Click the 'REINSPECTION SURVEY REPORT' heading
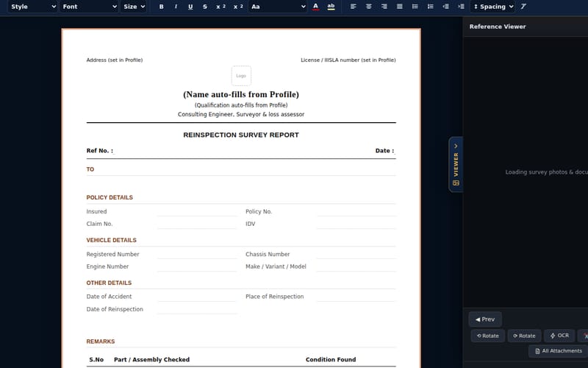588x368 pixels. (241, 135)
